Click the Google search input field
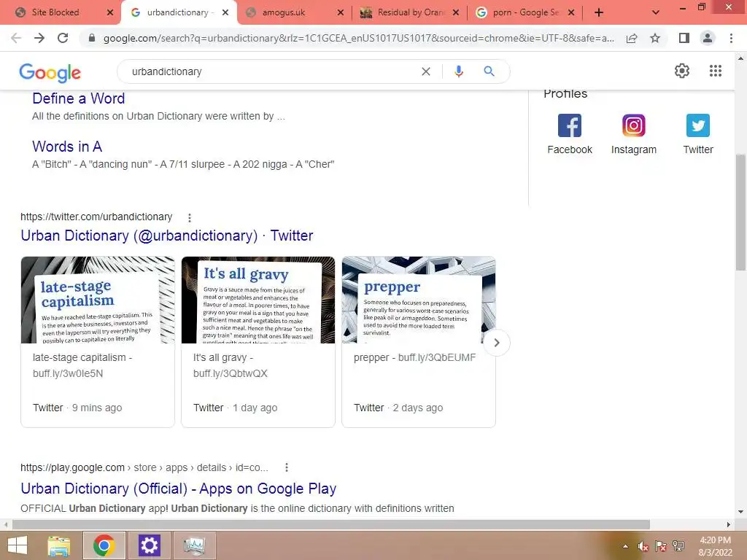This screenshot has height=560, width=747. click(x=271, y=71)
